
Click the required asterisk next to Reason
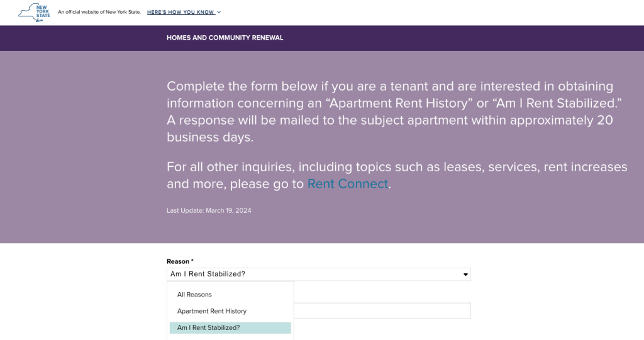[192, 261]
